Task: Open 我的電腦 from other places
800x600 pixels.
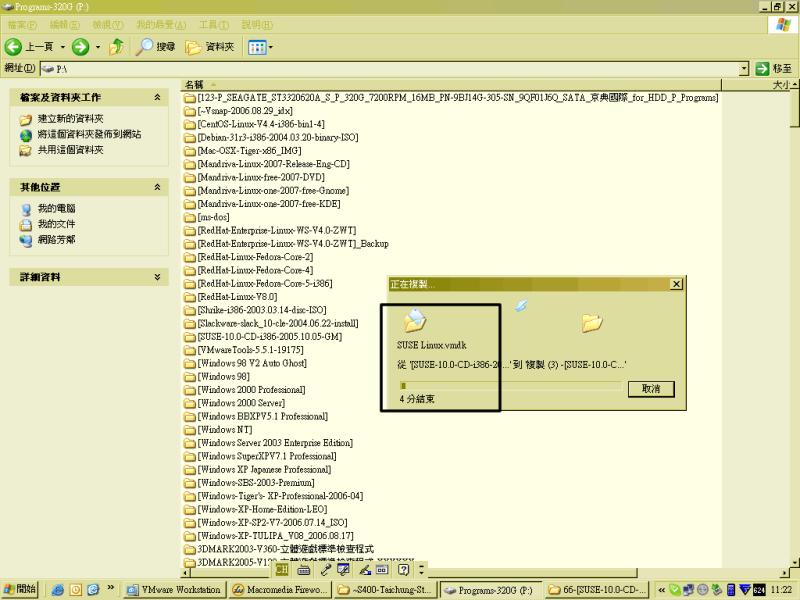Action: [x=56, y=209]
